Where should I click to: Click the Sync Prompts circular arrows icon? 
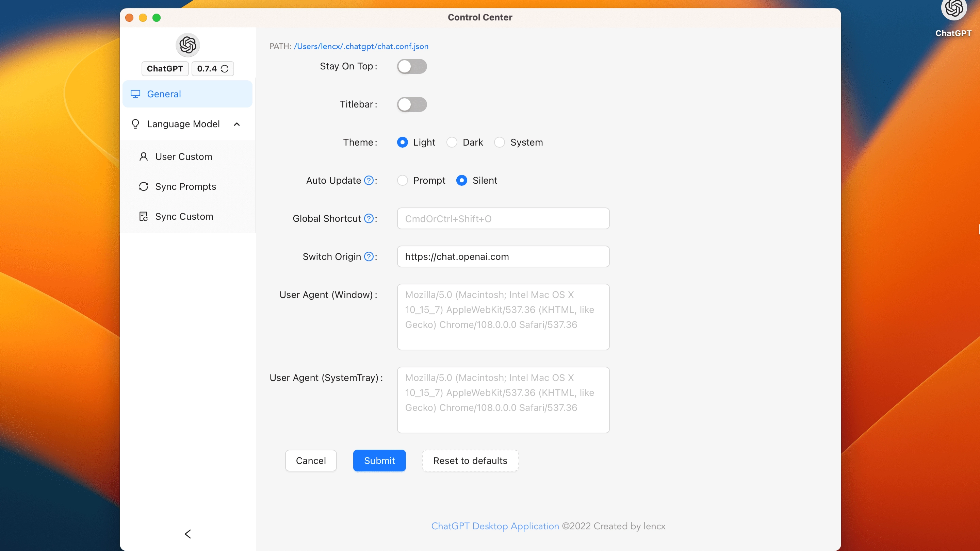143,186
